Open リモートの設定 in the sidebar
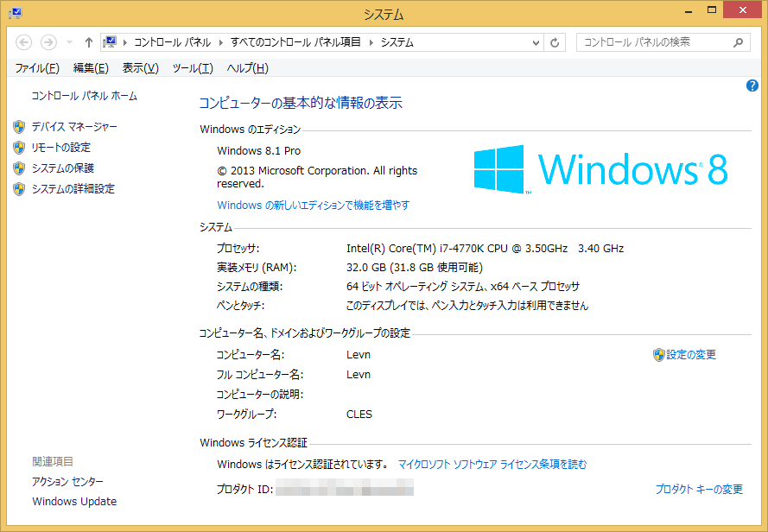This screenshot has width=768, height=532. pyautogui.click(x=60, y=148)
